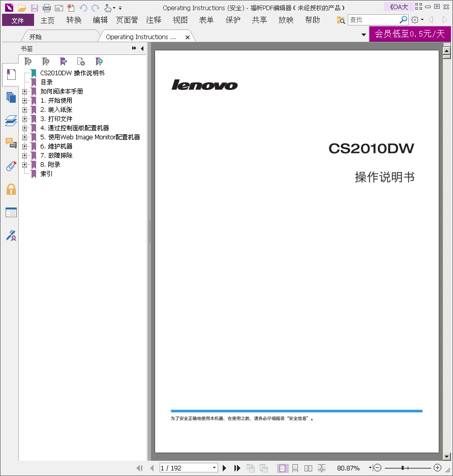Click the new document star icon
Viewport: 453px width, 476px height.
(71, 8)
